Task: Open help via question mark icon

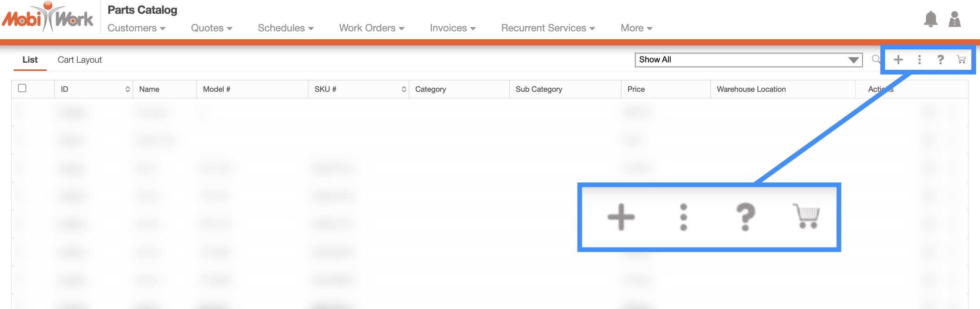Action: point(940,60)
